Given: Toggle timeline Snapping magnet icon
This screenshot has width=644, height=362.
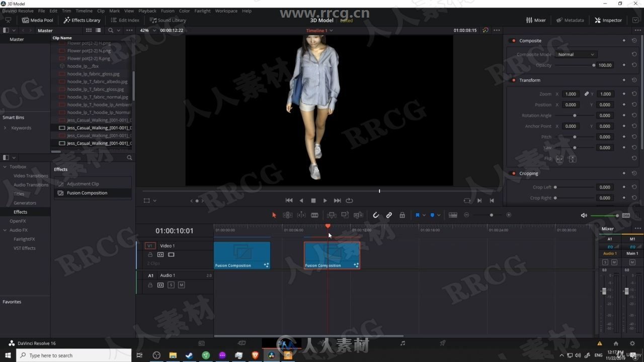Looking at the screenshot, I should pos(376,215).
